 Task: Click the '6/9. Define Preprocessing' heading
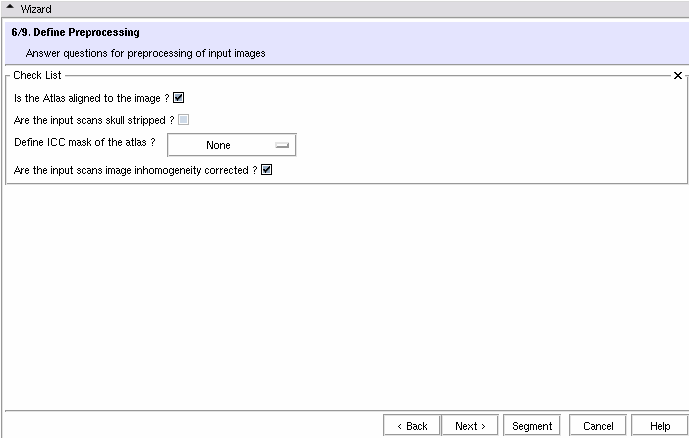[75, 33]
